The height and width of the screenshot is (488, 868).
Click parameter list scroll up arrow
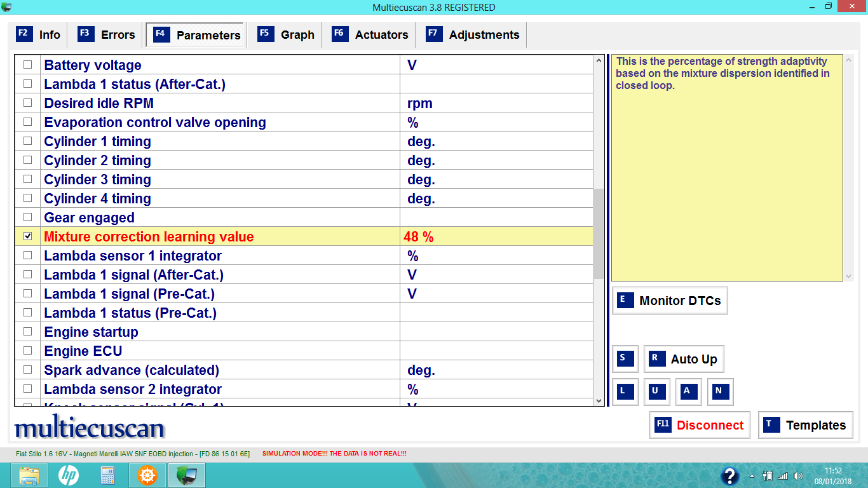pyautogui.click(x=599, y=61)
